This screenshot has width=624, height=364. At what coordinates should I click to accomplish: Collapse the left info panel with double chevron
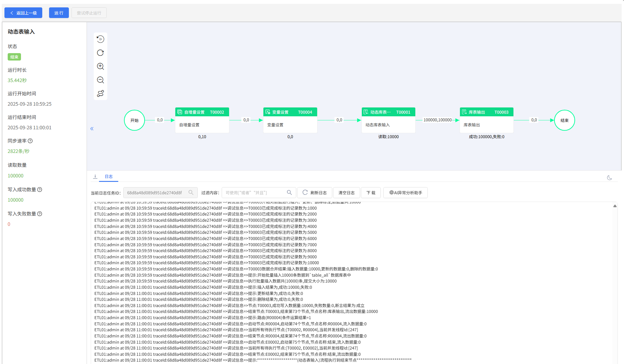[x=92, y=128]
